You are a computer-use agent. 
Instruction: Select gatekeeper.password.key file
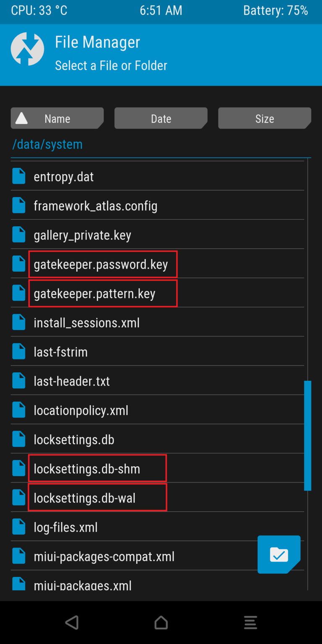[x=101, y=265]
